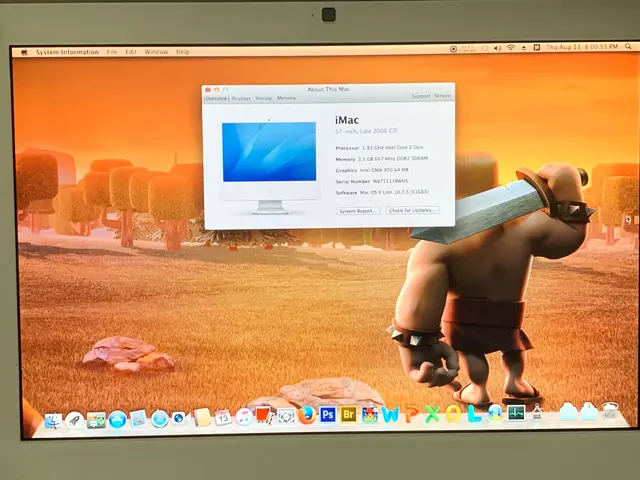Screen dimensions: 640x480
Task: Open the Angry Birds game icon in Dock
Action: tap(369, 415)
